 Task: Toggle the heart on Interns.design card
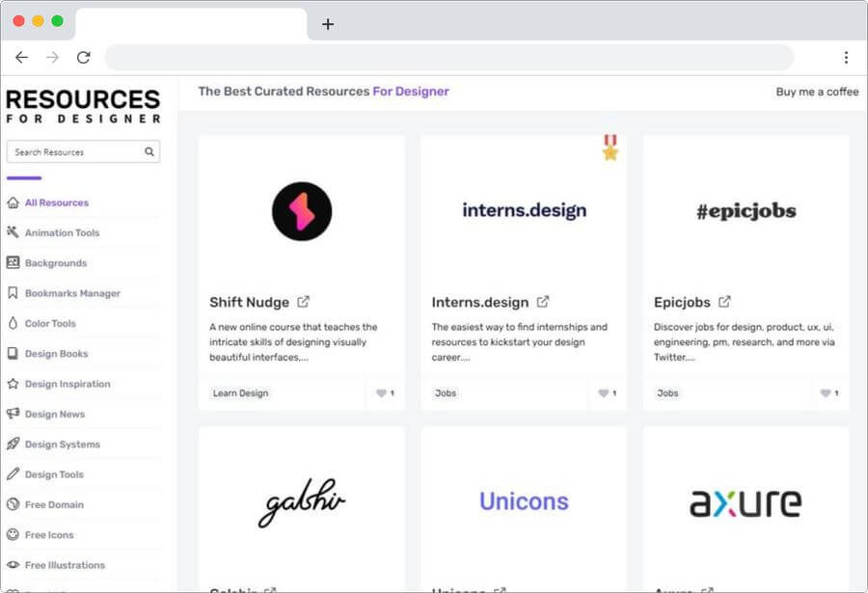tap(604, 393)
